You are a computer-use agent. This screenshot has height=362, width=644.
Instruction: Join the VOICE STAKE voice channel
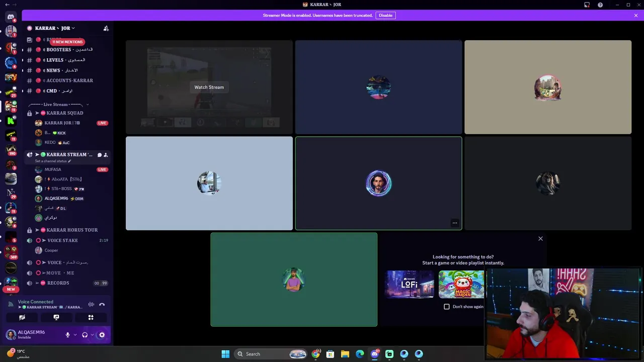tap(67, 240)
